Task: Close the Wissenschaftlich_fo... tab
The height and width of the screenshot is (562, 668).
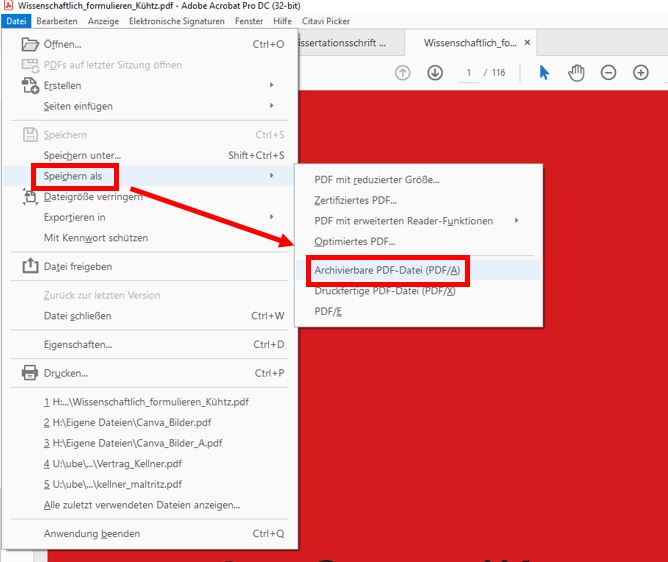Action: (528, 42)
